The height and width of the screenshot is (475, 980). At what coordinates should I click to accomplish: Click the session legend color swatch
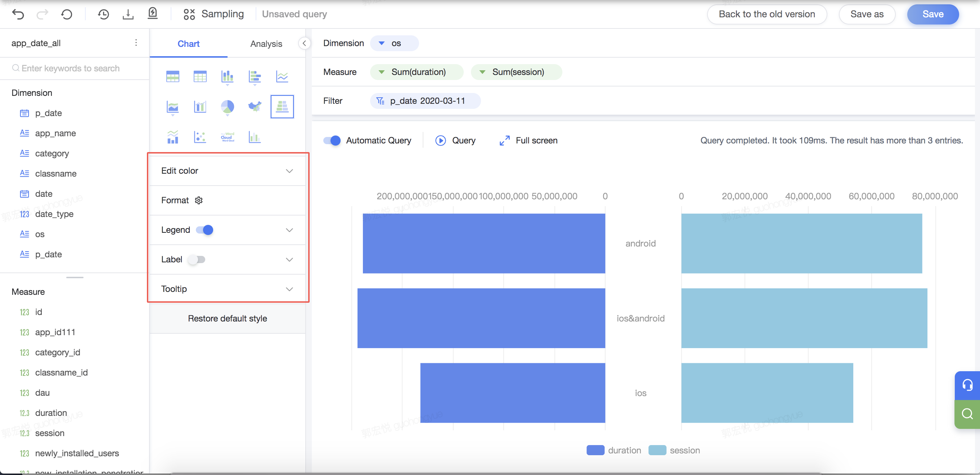coord(657,450)
